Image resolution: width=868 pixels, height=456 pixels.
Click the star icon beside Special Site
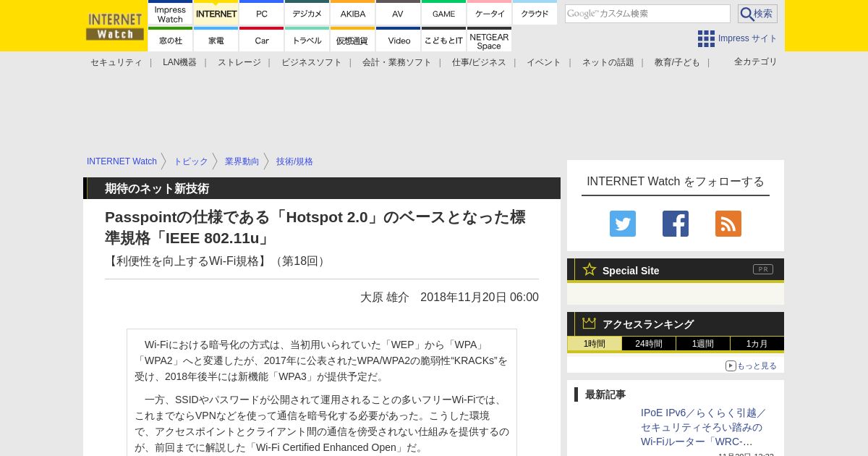tap(590, 269)
